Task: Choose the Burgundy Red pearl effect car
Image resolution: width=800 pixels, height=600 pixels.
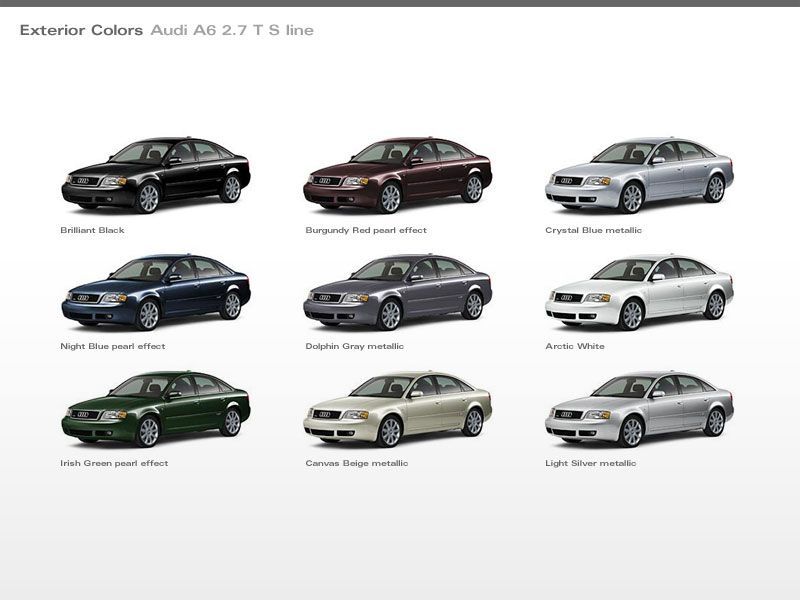Action: [x=397, y=176]
